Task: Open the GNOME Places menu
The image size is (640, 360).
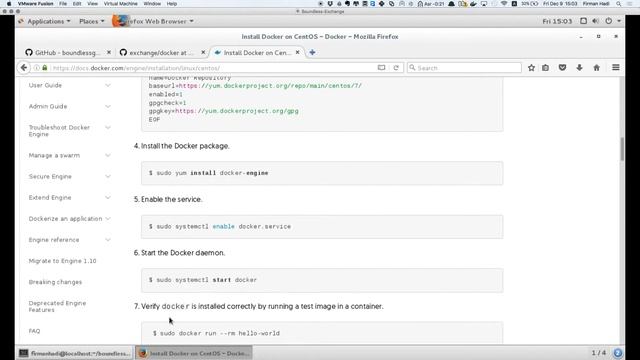Action: (x=91, y=21)
